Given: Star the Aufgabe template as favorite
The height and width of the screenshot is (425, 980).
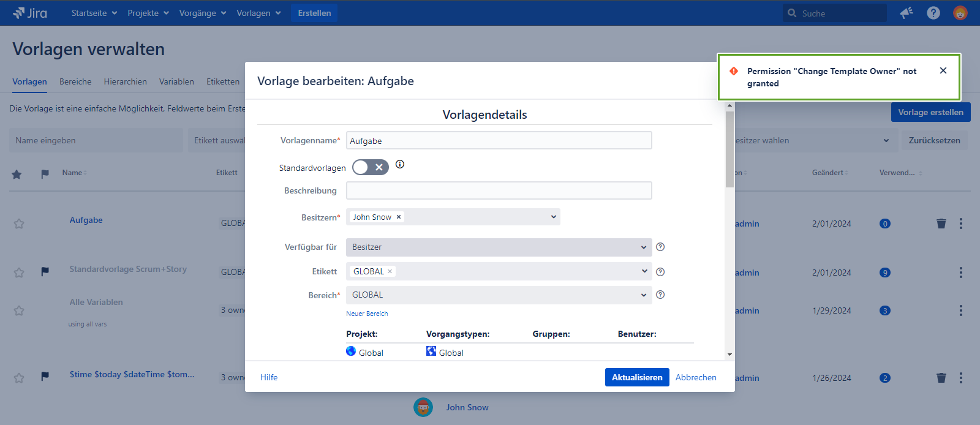Looking at the screenshot, I should 19,224.
